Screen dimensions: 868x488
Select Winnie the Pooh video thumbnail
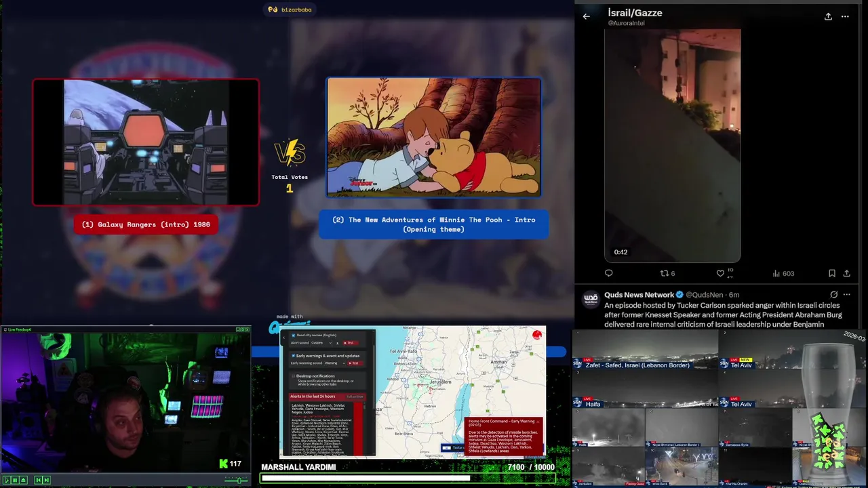[434, 137]
